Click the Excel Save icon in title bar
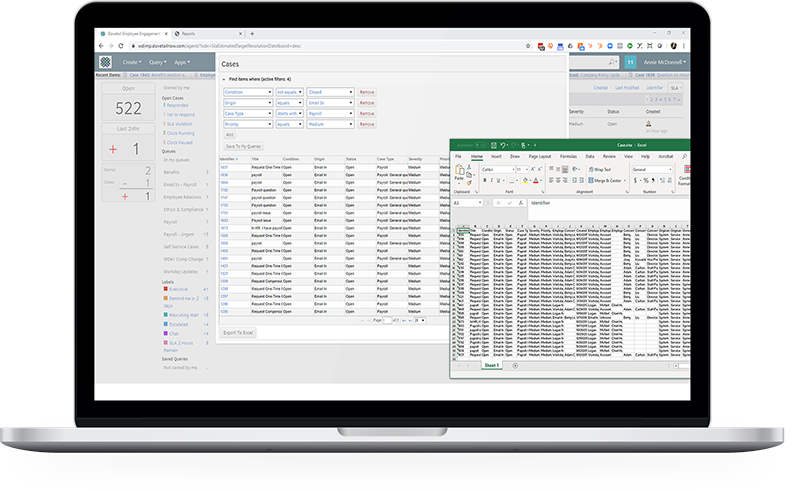The height and width of the screenshot is (491, 800). point(493,145)
